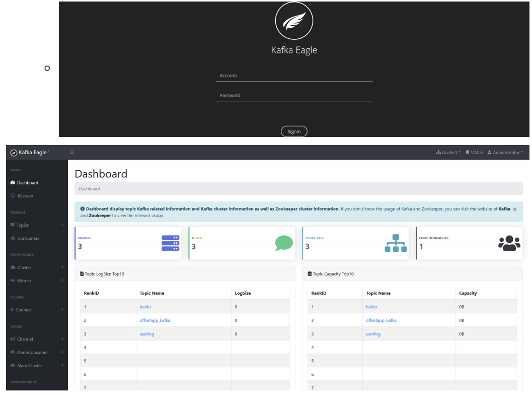
Task: Click the Channel bullhorn icon in sidebar
Action: [x=13, y=339]
